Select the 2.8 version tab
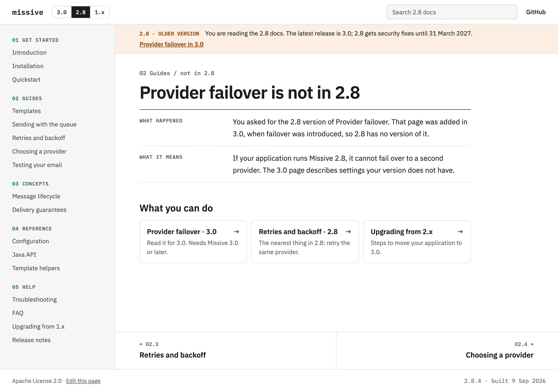Screen dimensions: 558x392 point(81,12)
